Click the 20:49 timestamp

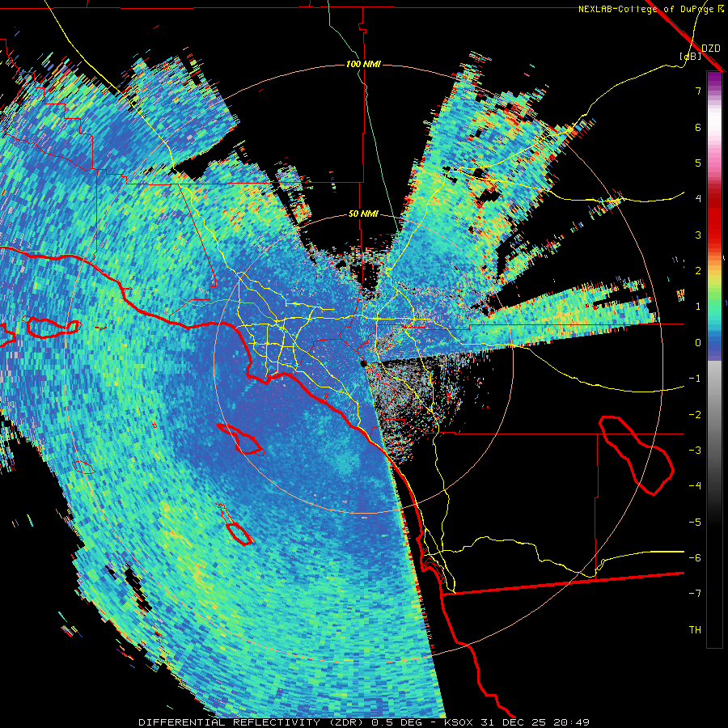(573, 722)
